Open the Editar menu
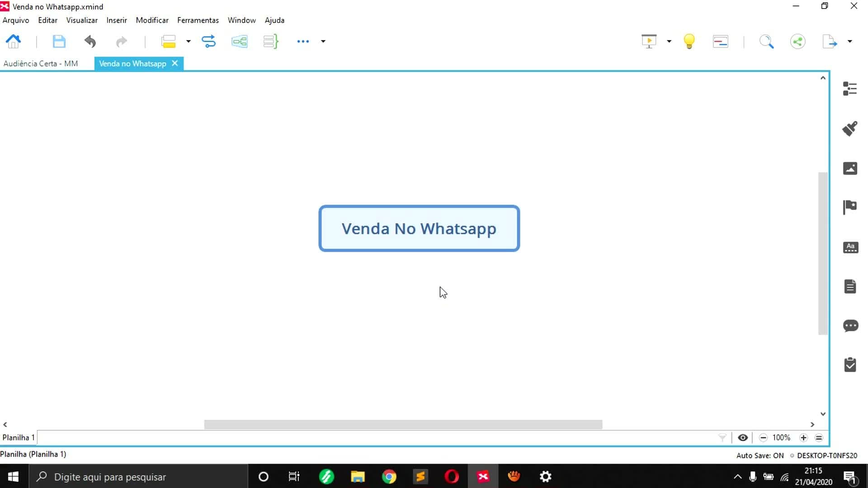Image resolution: width=868 pixels, height=488 pixels. [47, 20]
